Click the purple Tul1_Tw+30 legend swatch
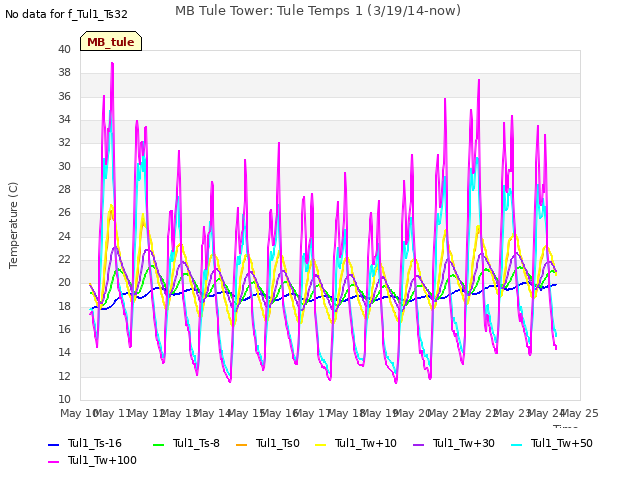Viewport: 640px width, 480px height. pos(418,444)
